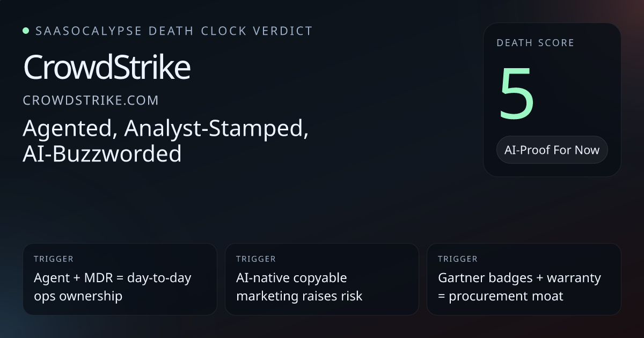Click the 'ops ownership' text line
This screenshot has height=338, width=644.
78,296
